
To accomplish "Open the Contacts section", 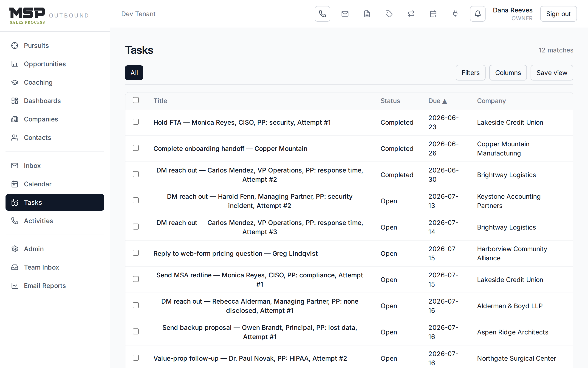I will [55, 138].
